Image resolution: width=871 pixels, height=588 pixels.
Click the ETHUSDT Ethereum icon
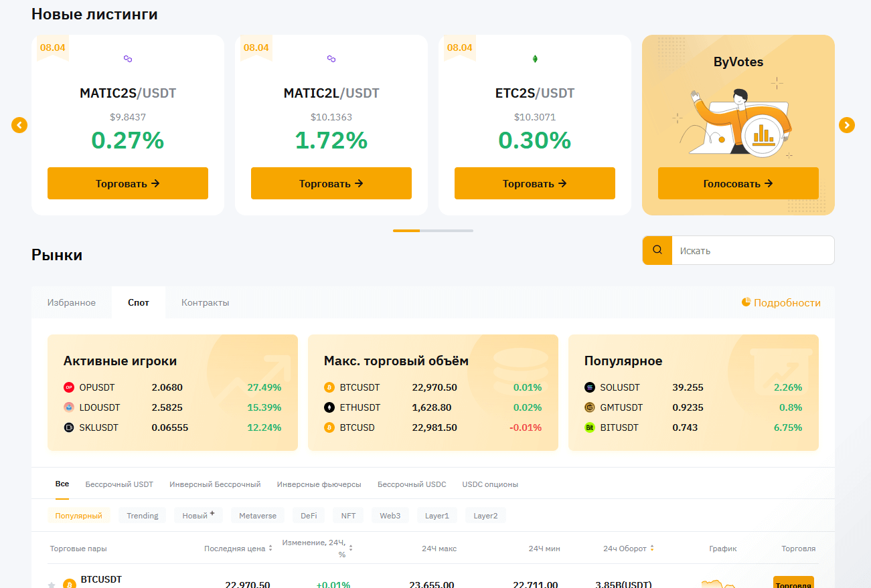[329, 407]
